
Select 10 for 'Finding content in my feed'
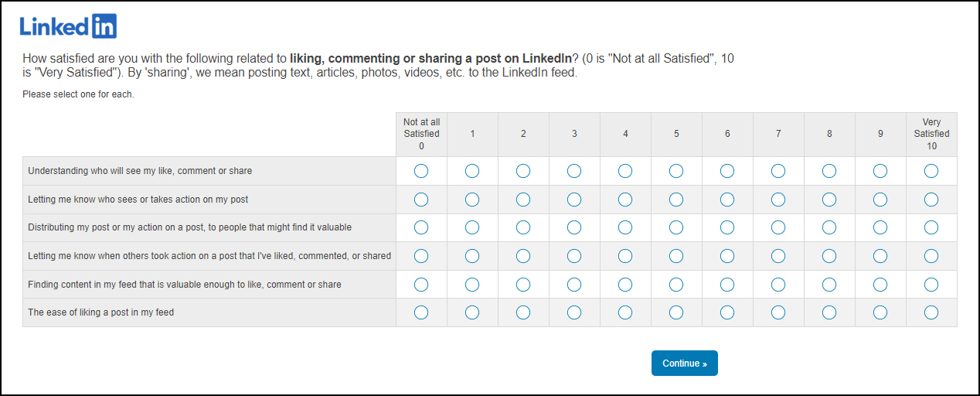coord(931,285)
